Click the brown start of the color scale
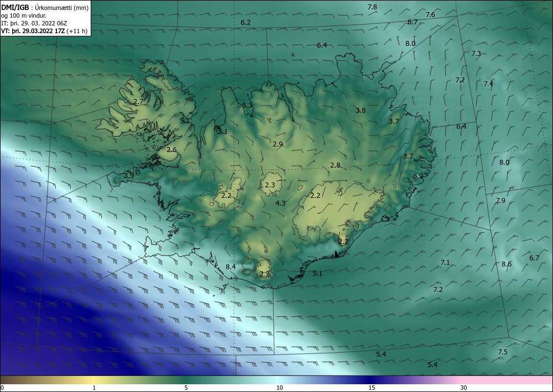Image resolution: width=553 pixels, height=392 pixels. click(11, 380)
